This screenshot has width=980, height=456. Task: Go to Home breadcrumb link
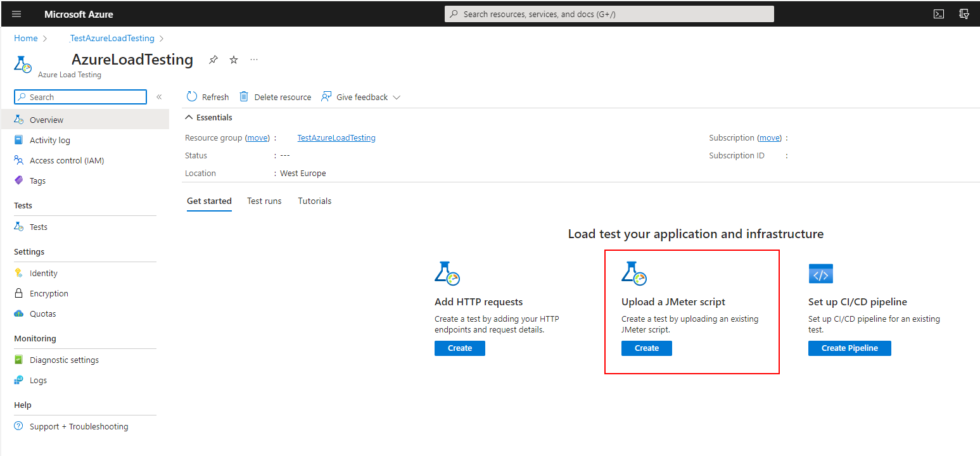pyautogui.click(x=26, y=38)
